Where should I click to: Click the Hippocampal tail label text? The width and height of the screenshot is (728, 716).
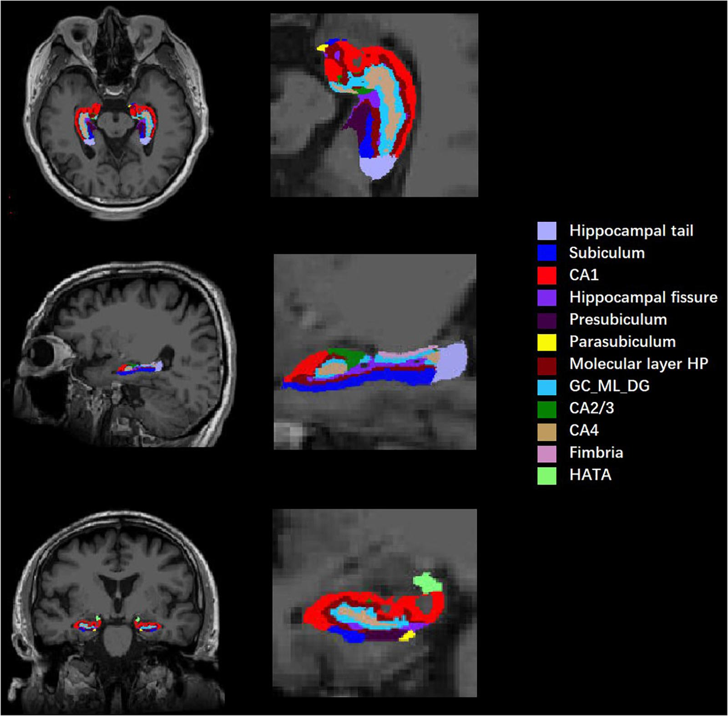tap(631, 230)
